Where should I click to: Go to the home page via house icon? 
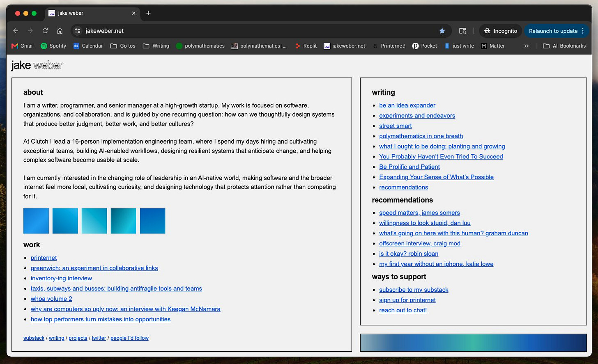[x=60, y=31]
